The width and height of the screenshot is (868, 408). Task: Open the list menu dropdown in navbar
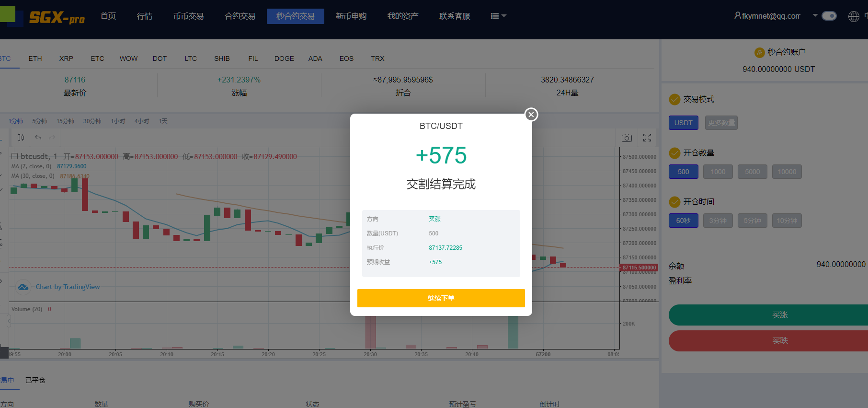click(x=498, y=16)
